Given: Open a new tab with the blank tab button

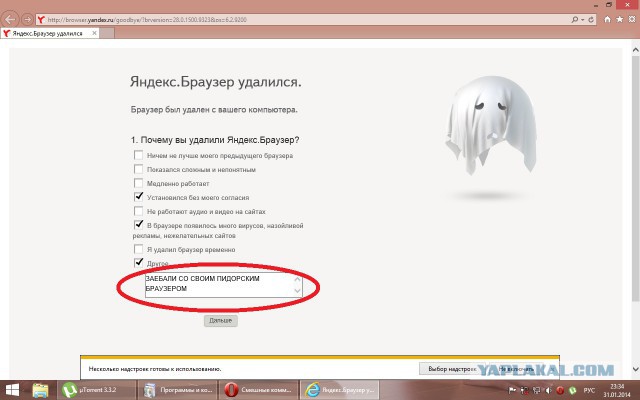Looking at the screenshot, I should point(107,33).
